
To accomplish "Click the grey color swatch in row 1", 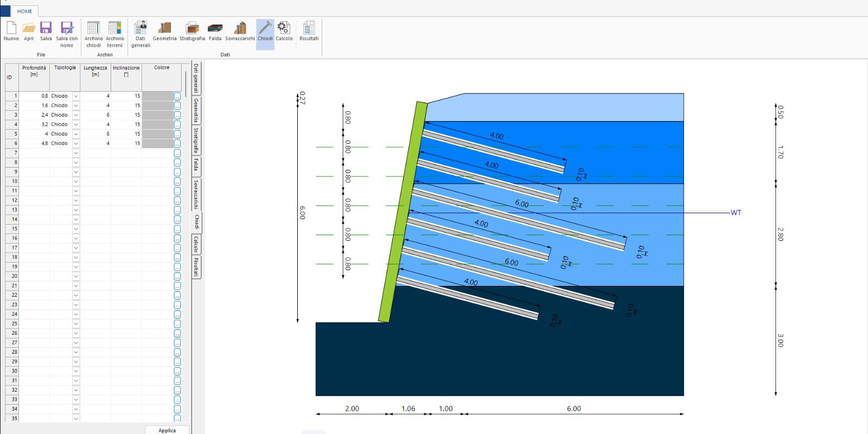I will (x=157, y=96).
